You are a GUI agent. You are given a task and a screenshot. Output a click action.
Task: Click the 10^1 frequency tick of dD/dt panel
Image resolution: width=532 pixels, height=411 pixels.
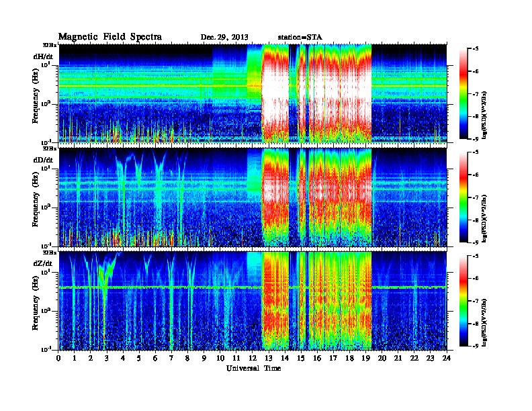pyautogui.click(x=46, y=169)
